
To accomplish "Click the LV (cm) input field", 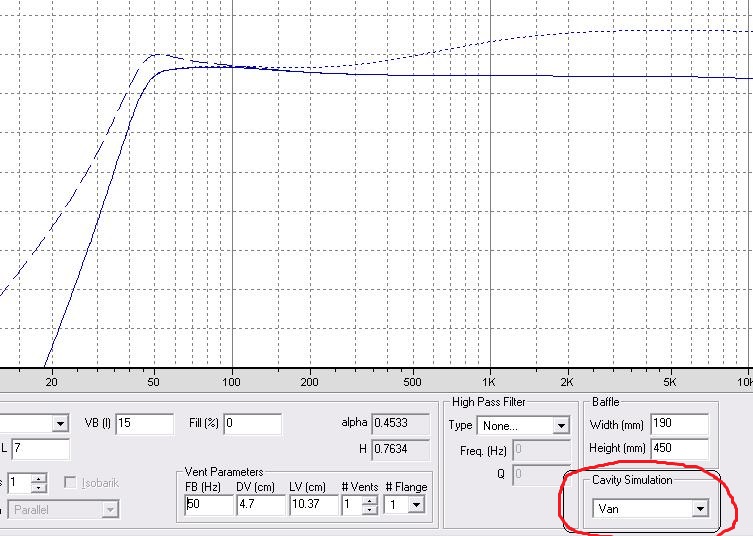I will click(x=314, y=505).
